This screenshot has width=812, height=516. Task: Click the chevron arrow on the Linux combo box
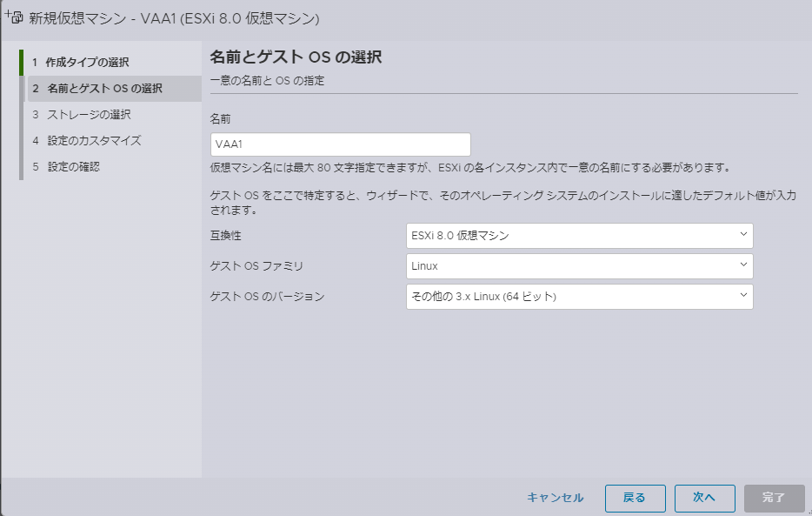coord(742,265)
